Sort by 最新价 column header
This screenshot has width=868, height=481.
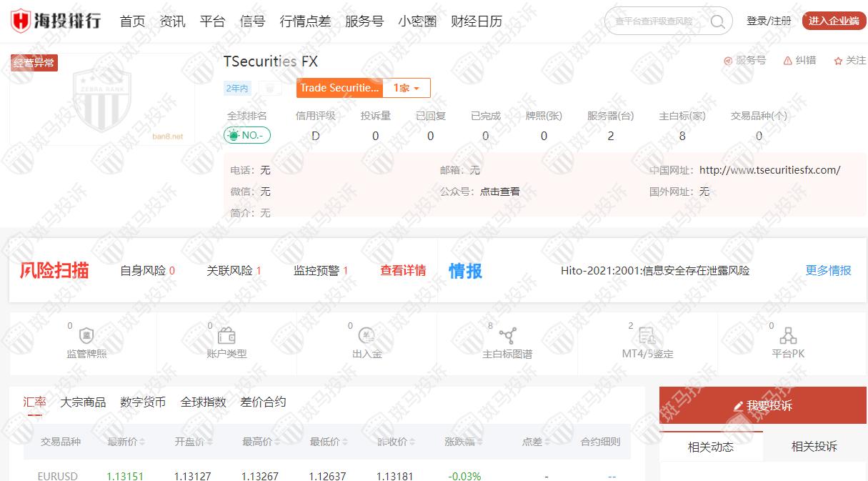tap(126, 442)
